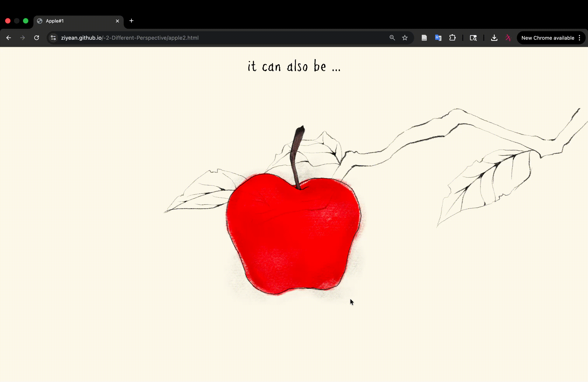Click the New Chrome available button
Image resolution: width=588 pixels, height=382 pixels.
pos(548,38)
